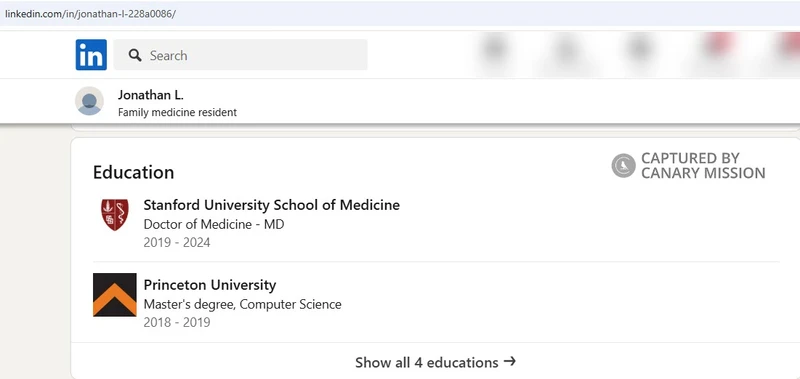Click the Stanford School of Medicine logo
800x379 pixels.
115,215
